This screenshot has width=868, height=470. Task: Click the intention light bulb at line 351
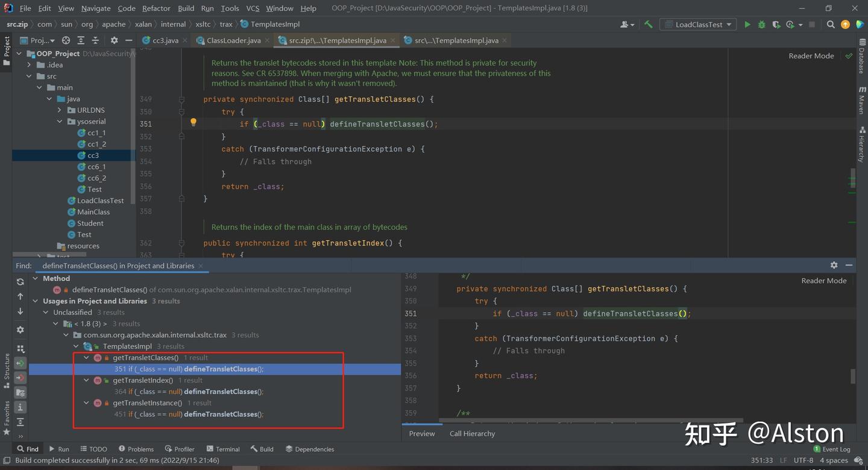click(x=193, y=122)
